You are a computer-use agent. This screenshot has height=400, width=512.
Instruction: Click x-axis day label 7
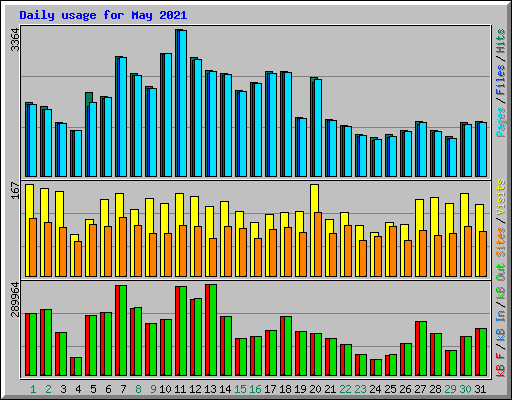[x=123, y=389]
